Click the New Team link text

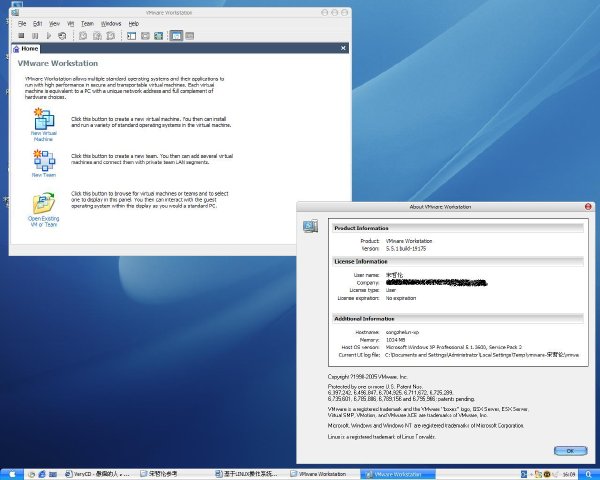pos(44,175)
